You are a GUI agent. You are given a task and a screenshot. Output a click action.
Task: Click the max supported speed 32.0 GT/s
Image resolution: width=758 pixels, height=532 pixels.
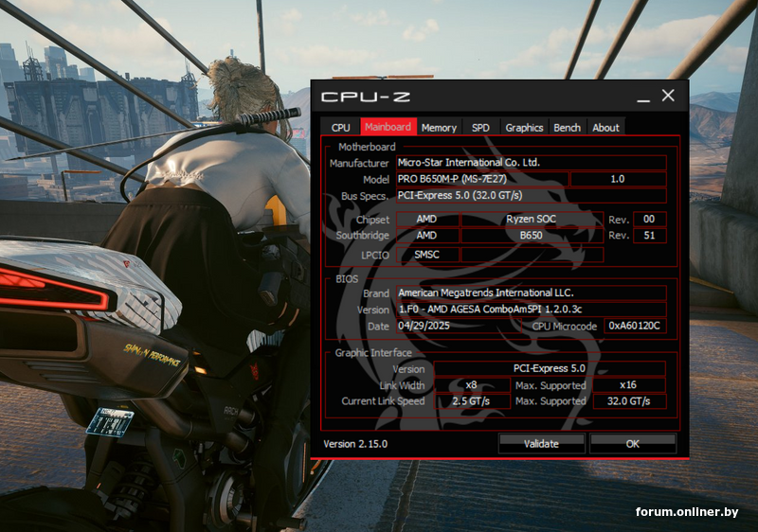click(x=629, y=401)
